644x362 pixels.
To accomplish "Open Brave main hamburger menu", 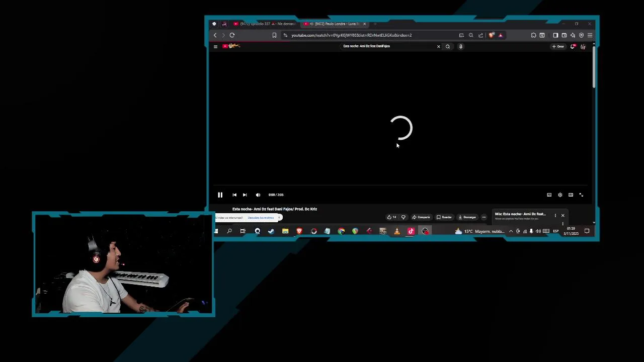I will [590, 35].
